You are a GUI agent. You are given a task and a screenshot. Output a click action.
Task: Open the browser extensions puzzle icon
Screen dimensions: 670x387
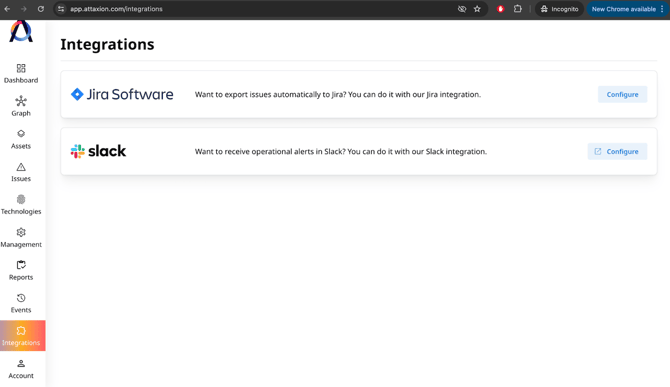pyautogui.click(x=517, y=9)
